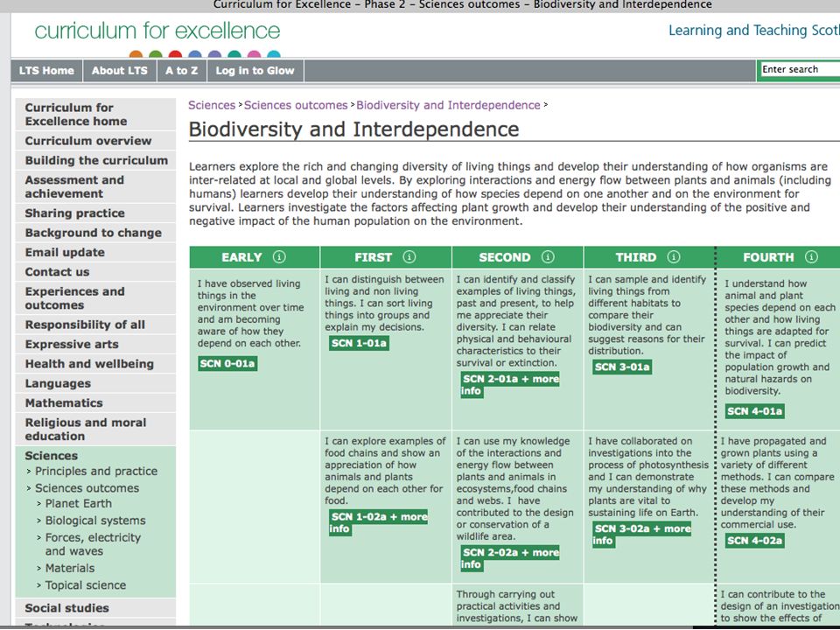
Task: Select Email update in sidebar
Action: pyautogui.click(x=95, y=252)
